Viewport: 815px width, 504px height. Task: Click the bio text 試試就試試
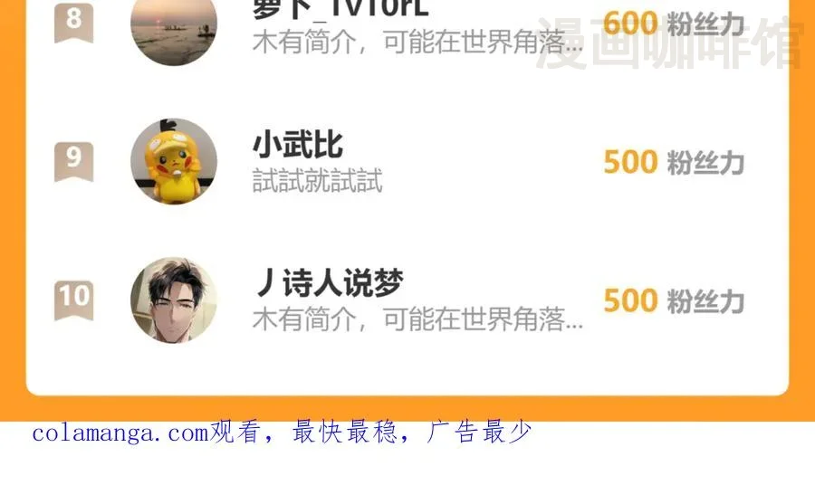(x=318, y=180)
